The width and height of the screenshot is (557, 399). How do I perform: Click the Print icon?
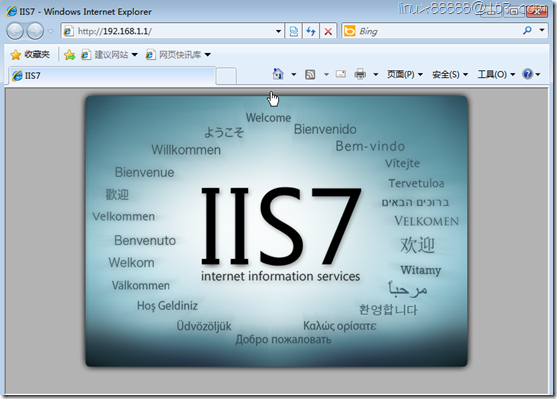pos(360,74)
